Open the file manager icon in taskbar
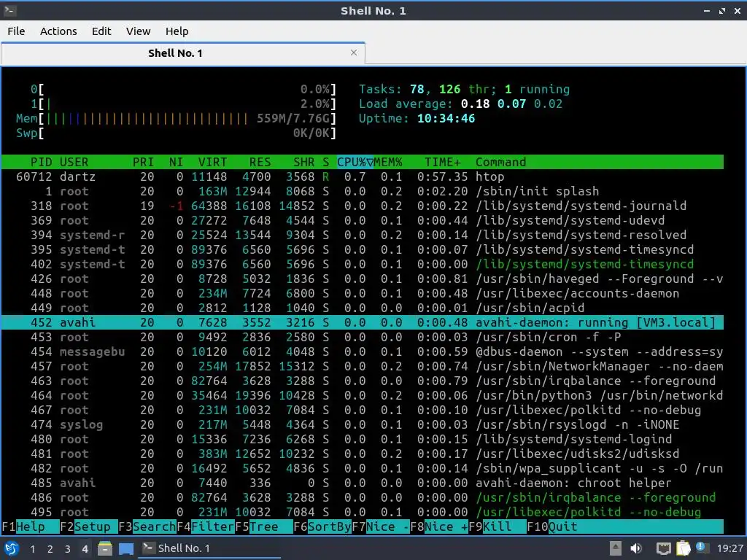The width and height of the screenshot is (747, 560). click(x=105, y=548)
